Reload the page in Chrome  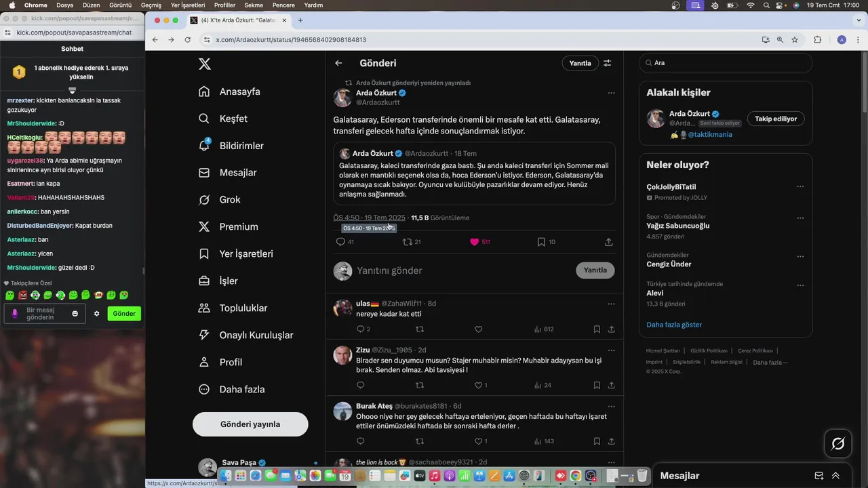[188, 40]
